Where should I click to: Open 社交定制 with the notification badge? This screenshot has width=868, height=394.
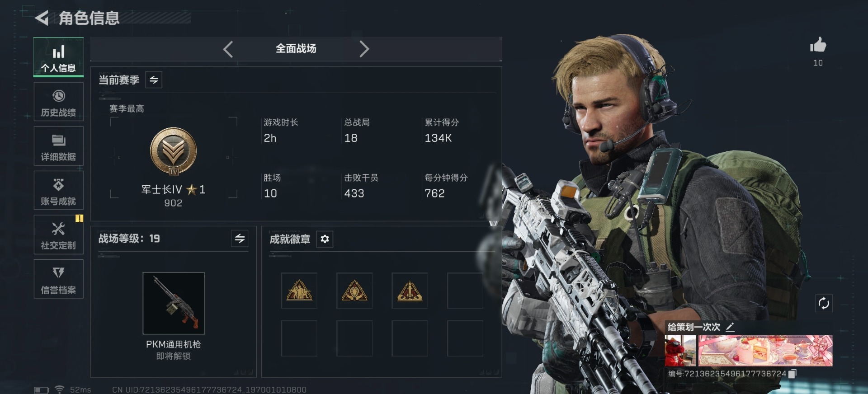[x=58, y=235]
